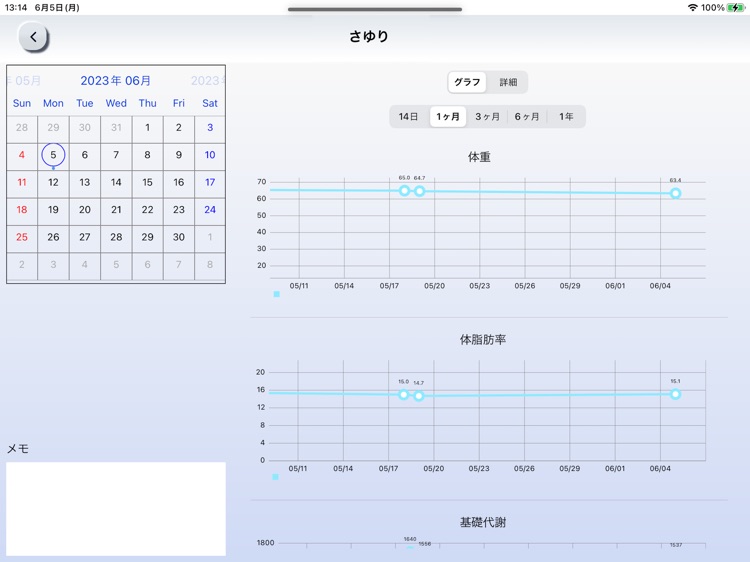
Task: Choose June 24 in the calendar
Action: pos(210,209)
